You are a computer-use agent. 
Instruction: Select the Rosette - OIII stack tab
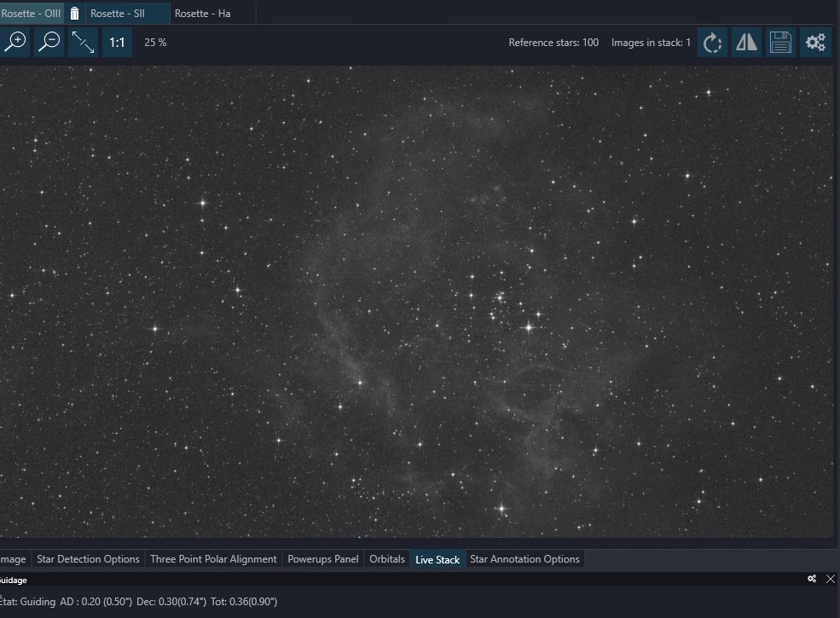[x=31, y=14]
